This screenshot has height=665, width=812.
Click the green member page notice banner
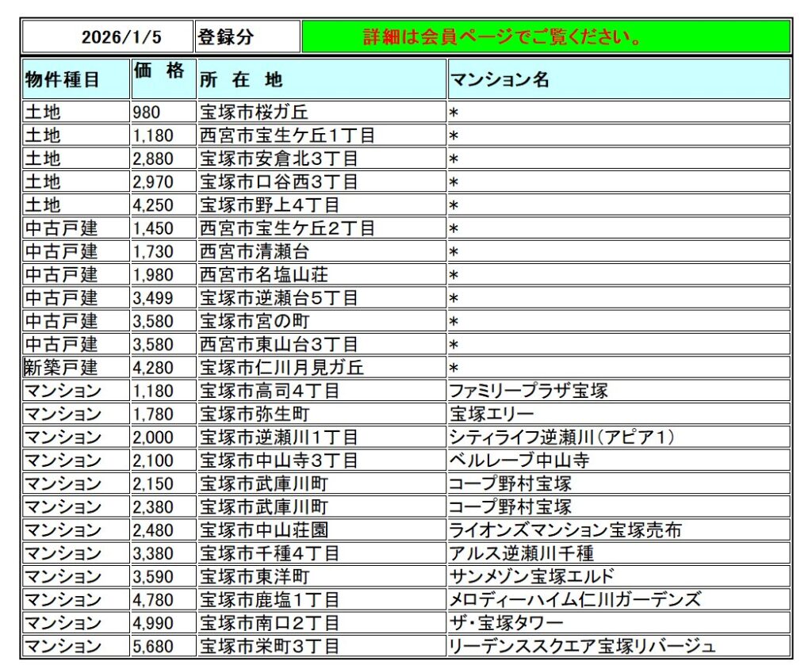(546, 37)
